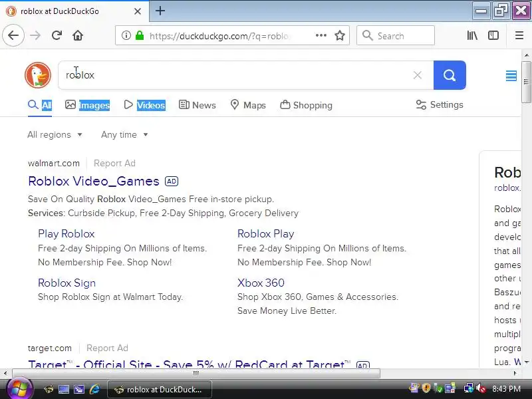Switch to the Shopping tab

point(306,105)
